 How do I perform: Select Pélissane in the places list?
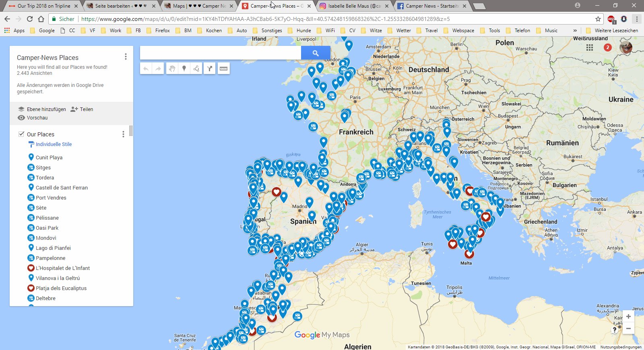[47, 218]
